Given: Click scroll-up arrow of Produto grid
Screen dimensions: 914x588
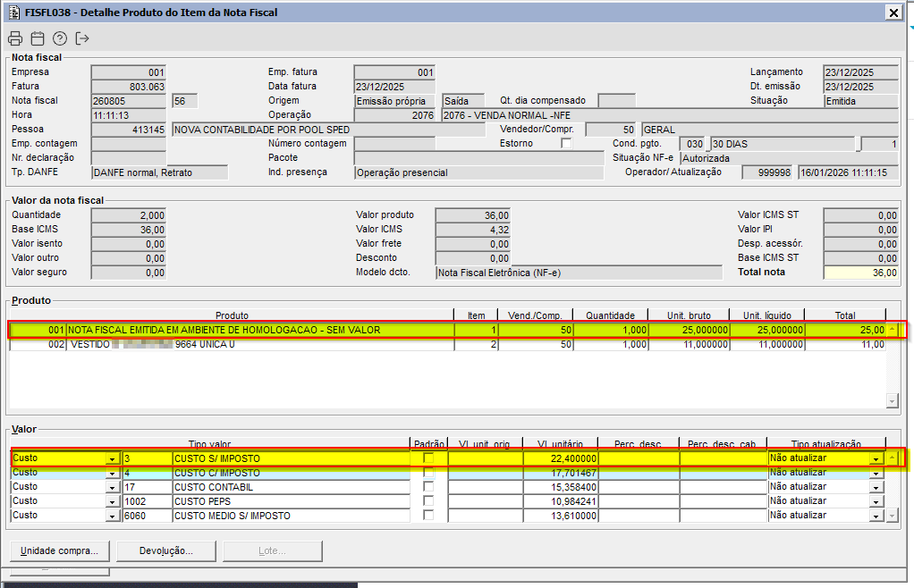Looking at the screenshot, I should [892, 330].
